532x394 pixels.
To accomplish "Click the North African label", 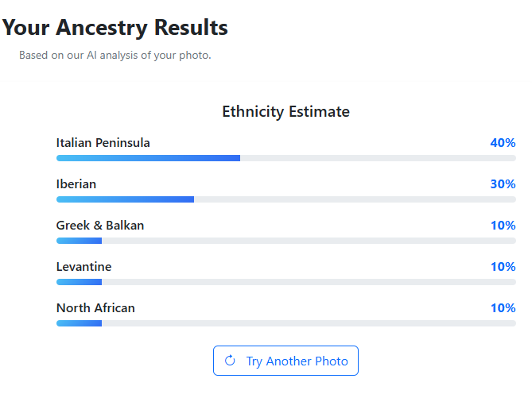I will tap(95, 308).
